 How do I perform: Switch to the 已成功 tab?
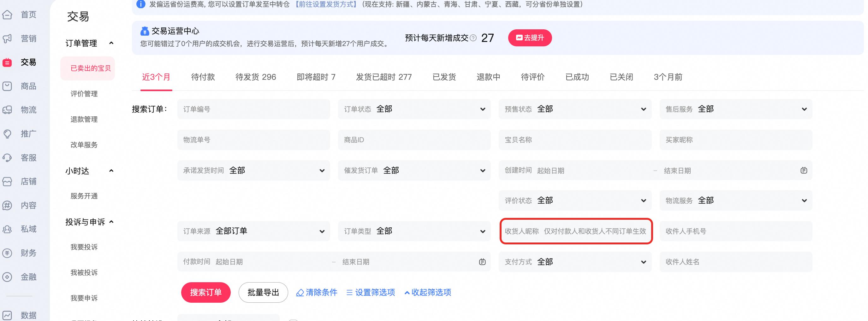(x=577, y=77)
